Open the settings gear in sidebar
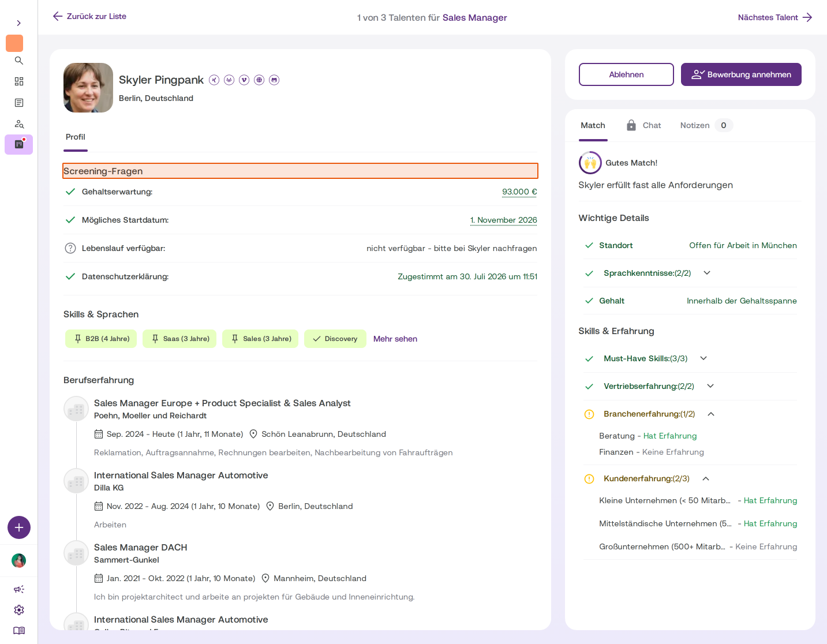 (x=19, y=610)
